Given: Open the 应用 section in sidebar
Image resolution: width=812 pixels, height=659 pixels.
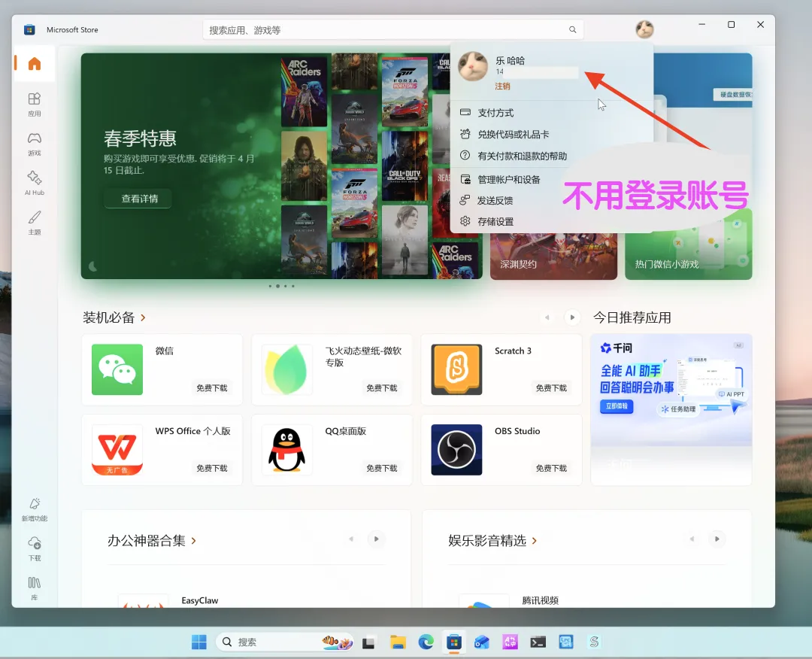Looking at the screenshot, I should [34, 104].
